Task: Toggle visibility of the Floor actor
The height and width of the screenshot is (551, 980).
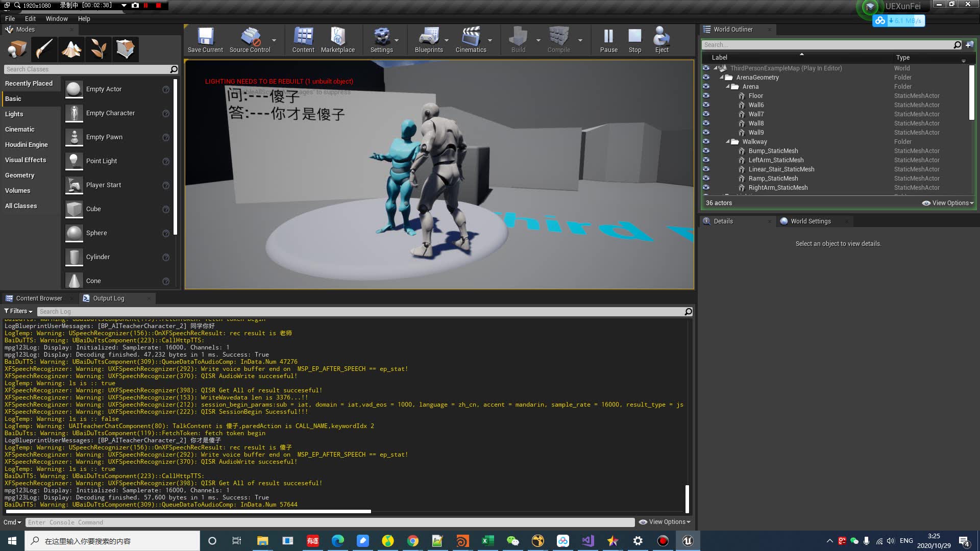Action: coord(706,96)
